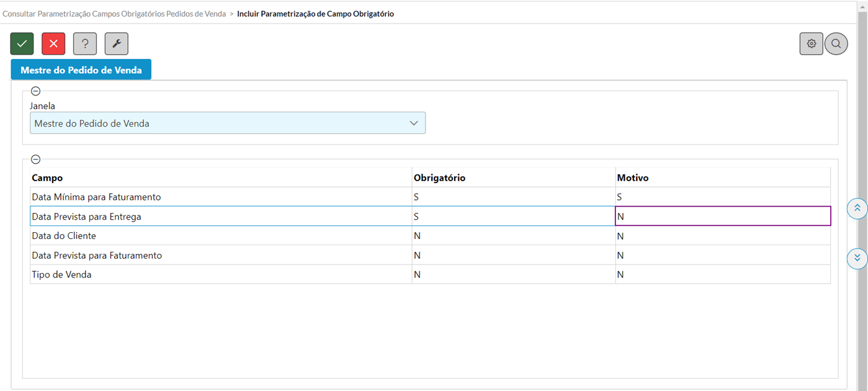Click the magnifying glass search icon
Screen dimensions: 868x391
click(836, 43)
